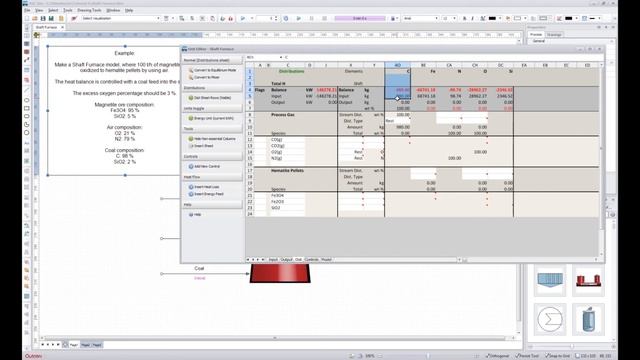Open the View menu
640x360 pixels.
(39, 10)
